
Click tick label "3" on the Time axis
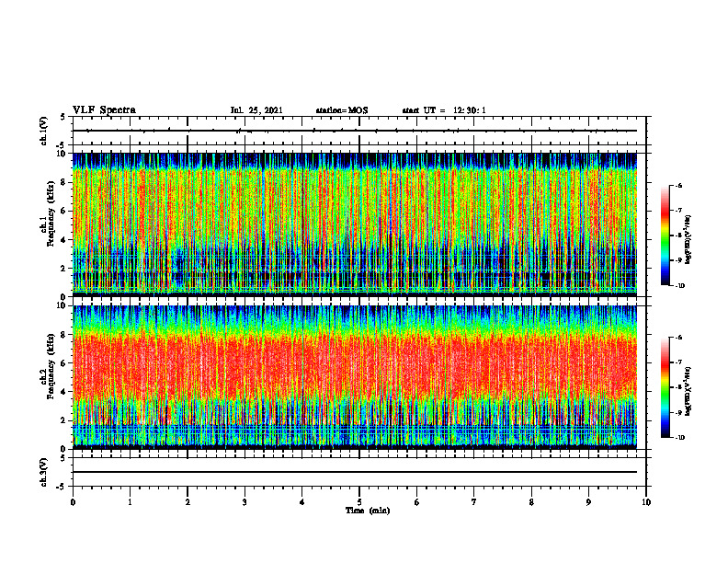coord(245,502)
